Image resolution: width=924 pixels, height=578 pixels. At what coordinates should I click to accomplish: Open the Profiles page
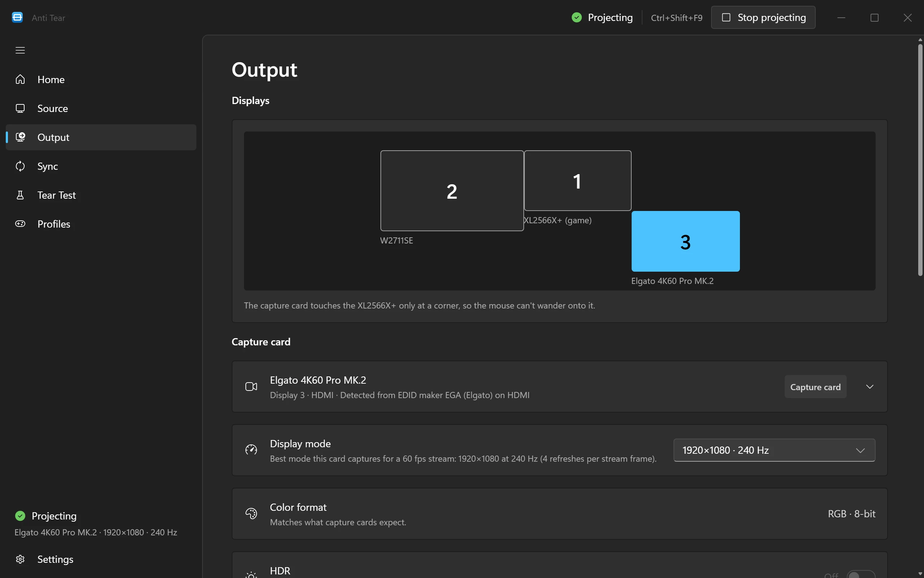(x=101, y=224)
